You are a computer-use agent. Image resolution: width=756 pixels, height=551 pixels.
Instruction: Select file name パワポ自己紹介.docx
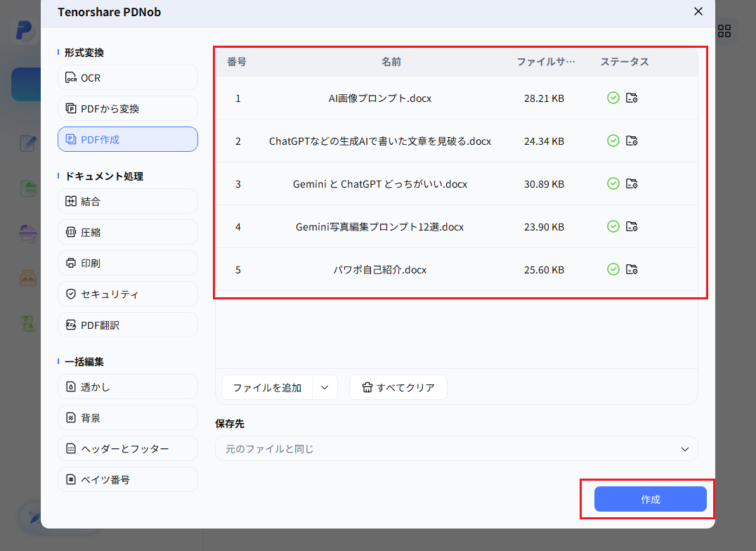coord(380,270)
